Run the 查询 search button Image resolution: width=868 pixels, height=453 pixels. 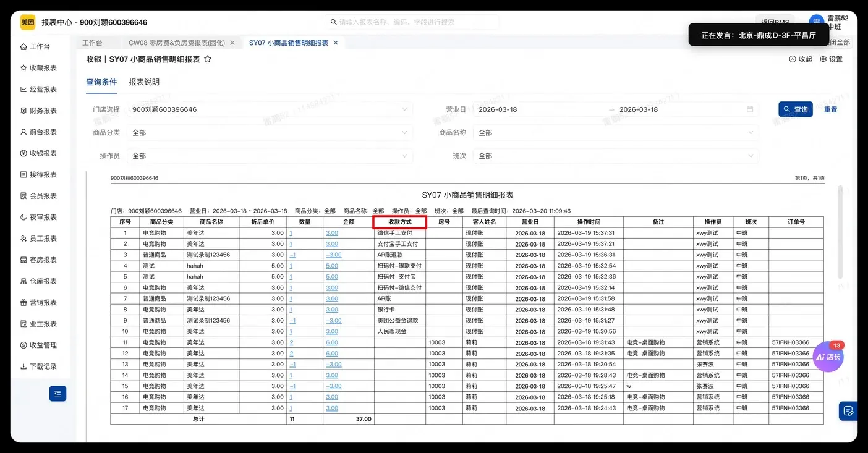(x=795, y=109)
